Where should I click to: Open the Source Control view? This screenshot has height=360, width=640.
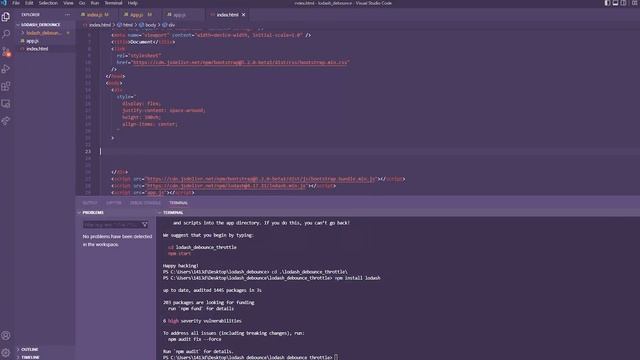coord(6,51)
